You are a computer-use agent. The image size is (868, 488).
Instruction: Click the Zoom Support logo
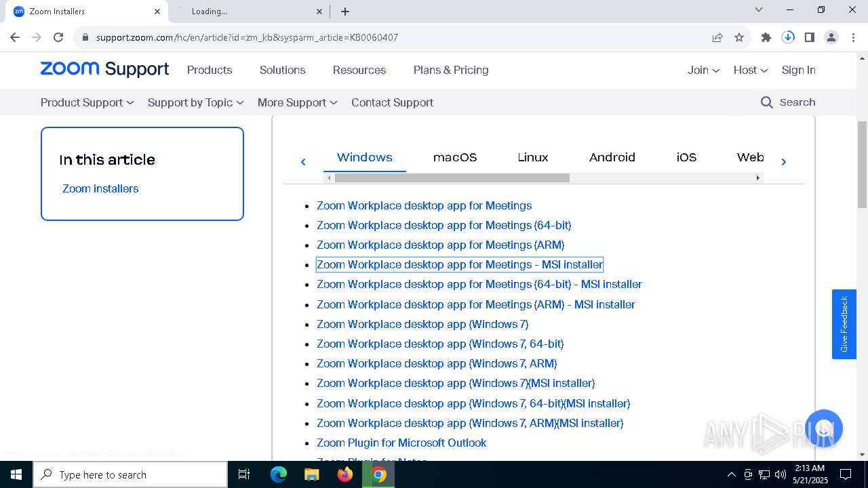tap(104, 69)
